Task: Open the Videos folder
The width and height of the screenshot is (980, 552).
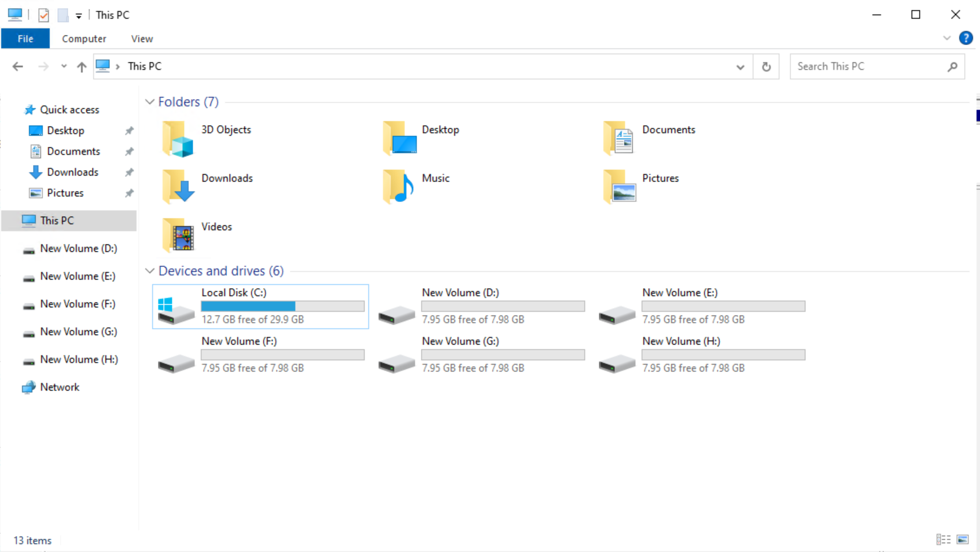Action: [216, 226]
